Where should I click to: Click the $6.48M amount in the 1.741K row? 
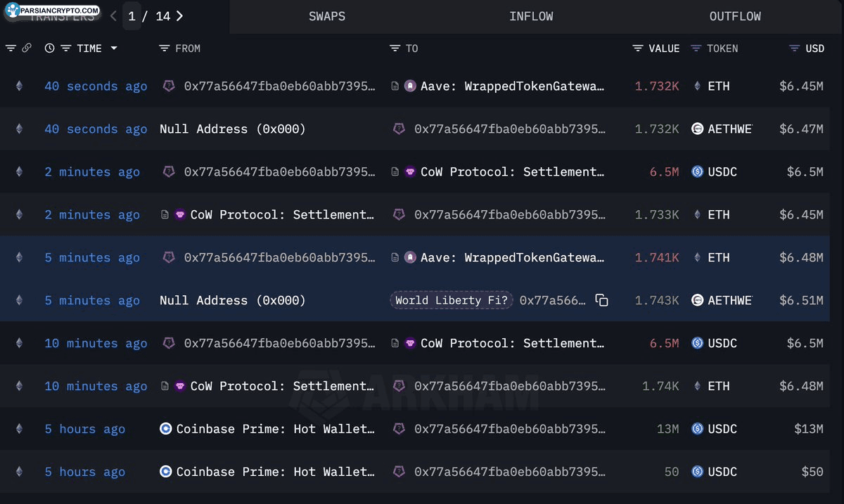[x=801, y=257]
